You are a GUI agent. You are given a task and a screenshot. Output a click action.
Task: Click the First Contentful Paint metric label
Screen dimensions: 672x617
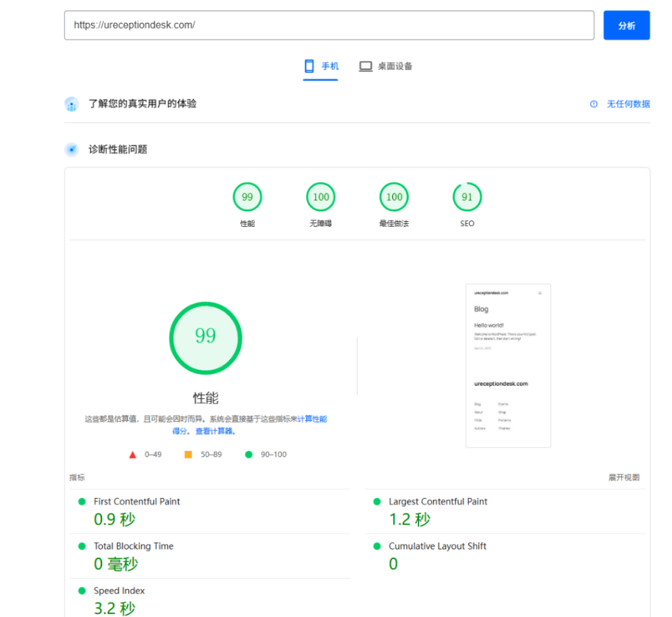click(137, 502)
